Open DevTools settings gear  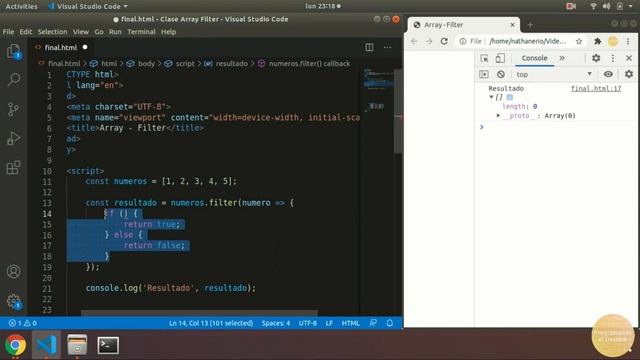tap(596, 58)
